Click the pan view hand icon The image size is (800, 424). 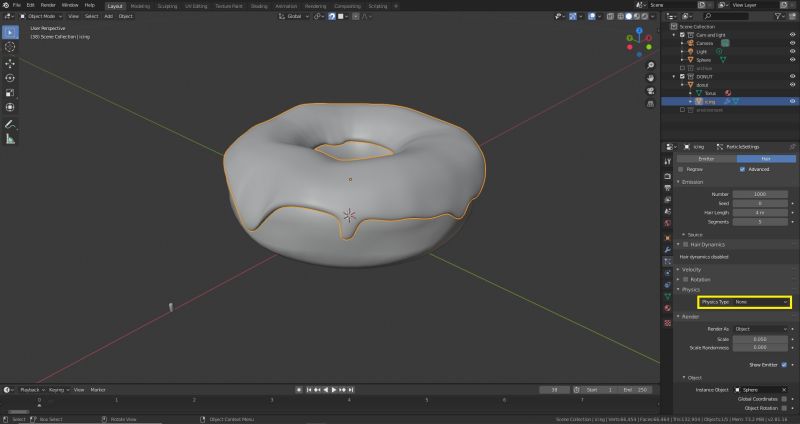pos(650,78)
